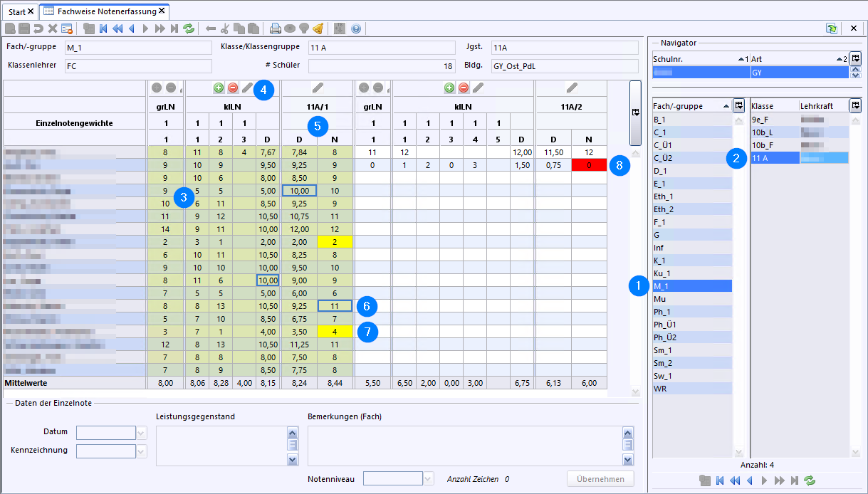The height and width of the screenshot is (494, 868).
Task: Remove a klLN grade column for 11A/2
Action: tap(464, 88)
